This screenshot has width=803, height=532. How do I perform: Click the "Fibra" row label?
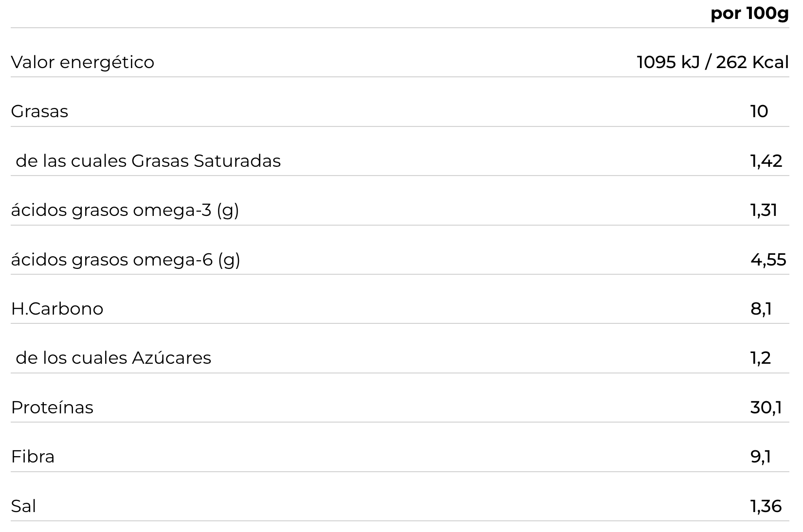(33, 457)
